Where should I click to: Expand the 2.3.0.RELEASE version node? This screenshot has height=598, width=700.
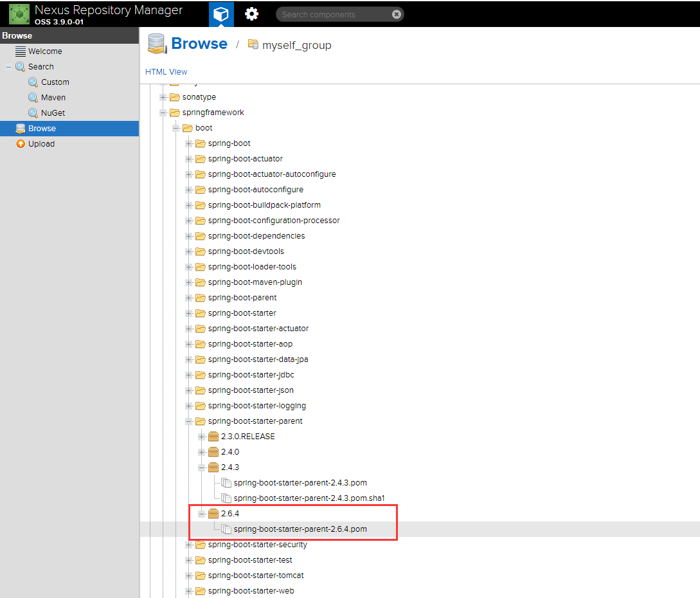[202, 437]
